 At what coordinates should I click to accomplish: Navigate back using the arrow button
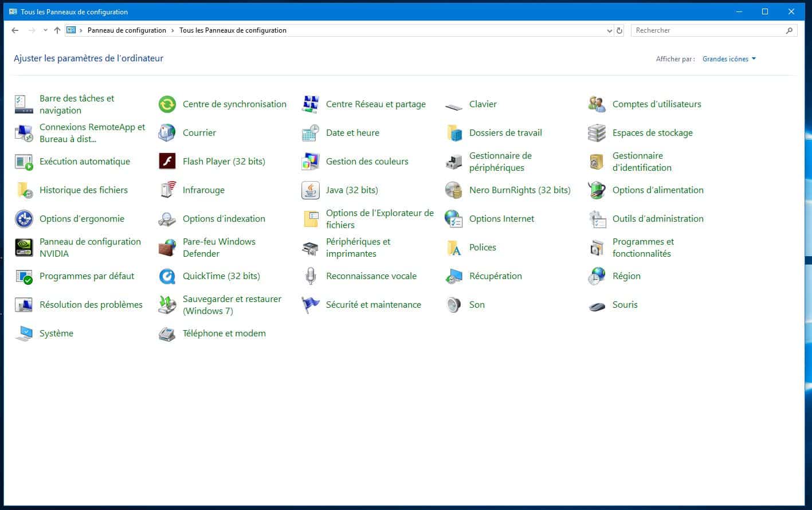point(15,30)
